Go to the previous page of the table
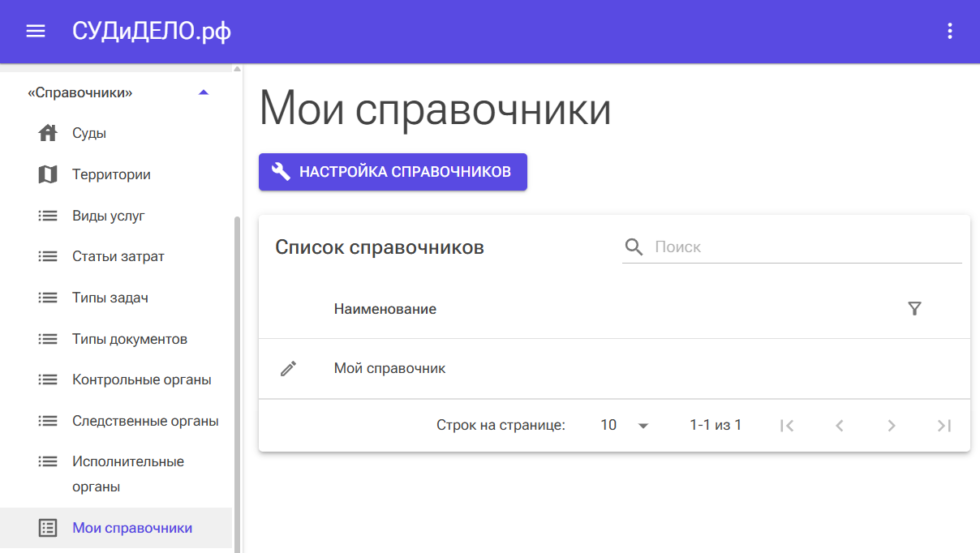980x553 pixels. 840,425
